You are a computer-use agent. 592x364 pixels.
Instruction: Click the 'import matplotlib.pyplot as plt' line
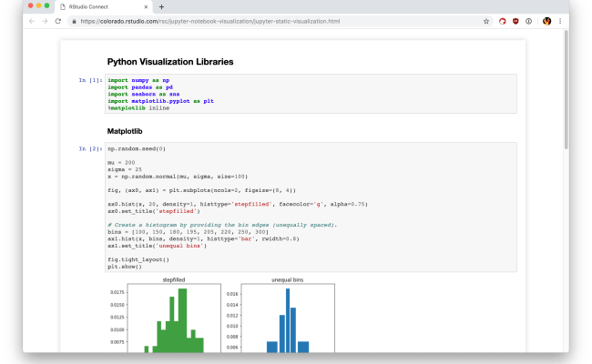click(x=161, y=101)
